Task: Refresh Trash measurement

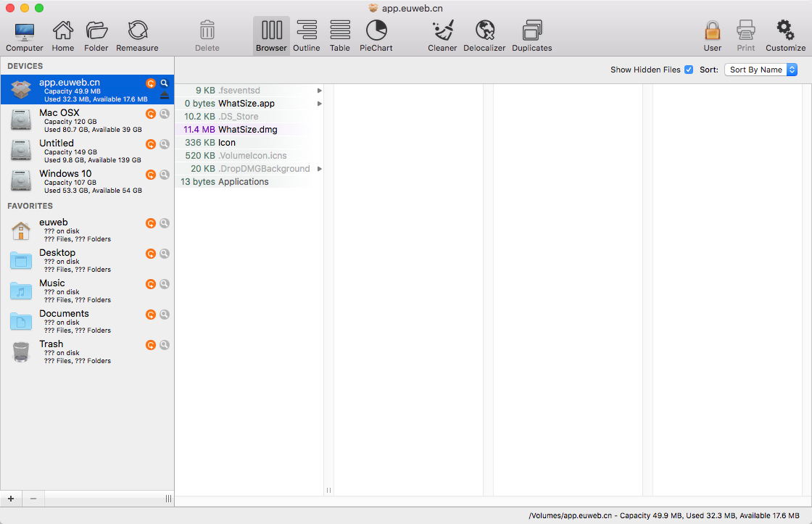Action: pos(151,345)
